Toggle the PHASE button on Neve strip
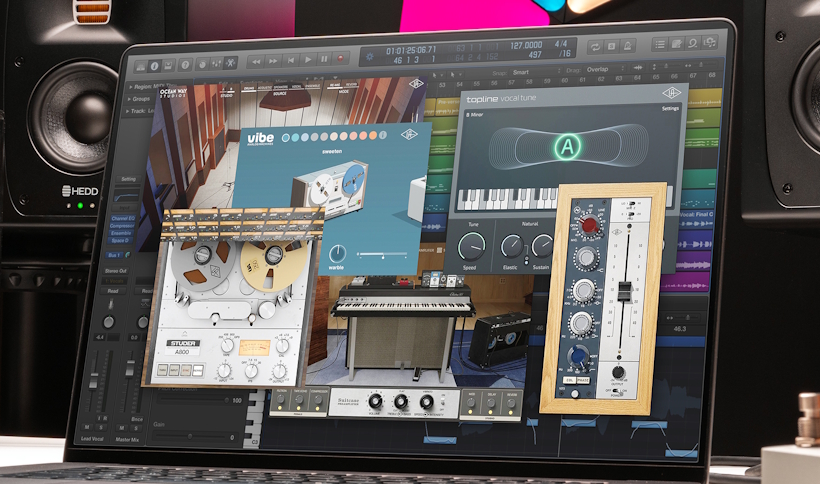The height and width of the screenshot is (484, 820). tap(583, 381)
